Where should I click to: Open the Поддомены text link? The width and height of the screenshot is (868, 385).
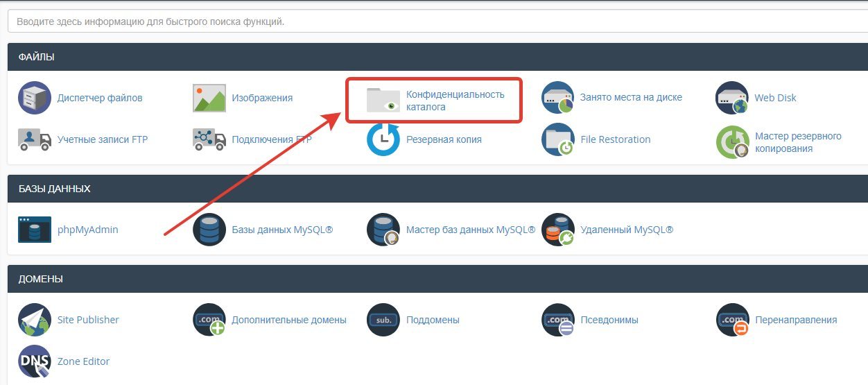click(433, 320)
